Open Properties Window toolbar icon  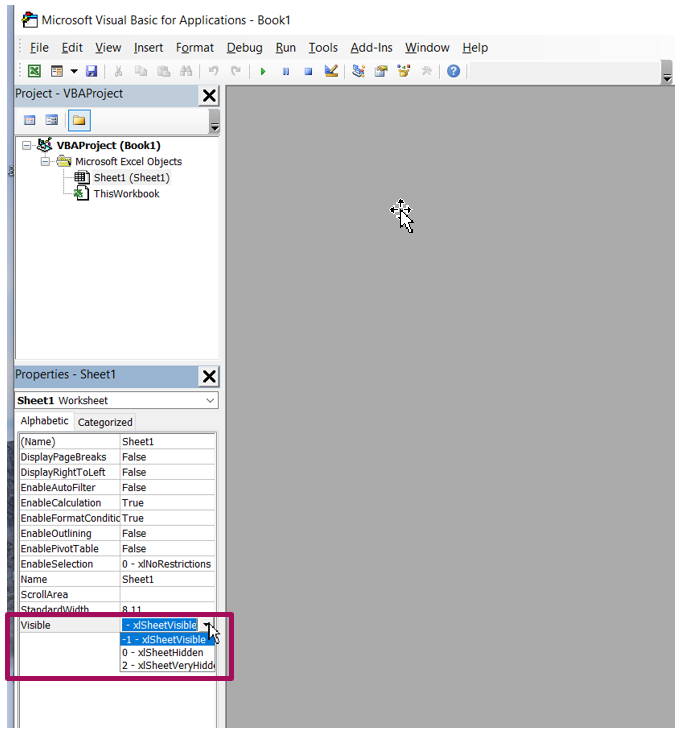[381, 71]
